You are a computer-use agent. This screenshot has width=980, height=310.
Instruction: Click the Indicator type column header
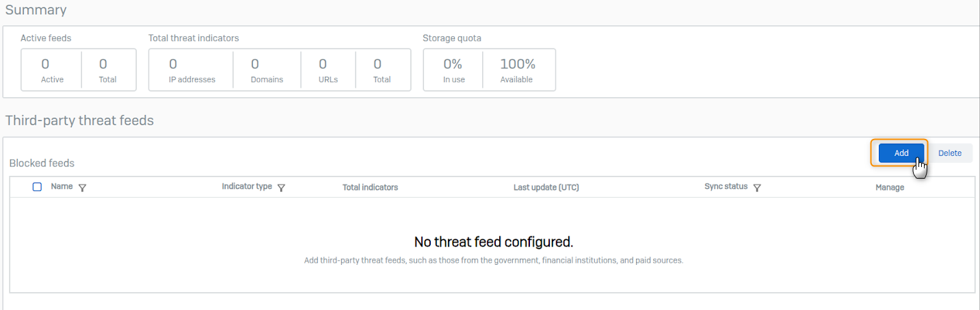coord(247,187)
